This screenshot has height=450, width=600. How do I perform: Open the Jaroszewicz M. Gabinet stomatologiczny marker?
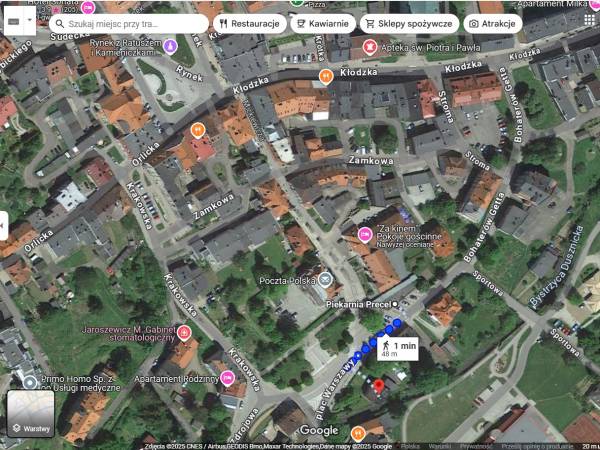pyautogui.click(x=184, y=332)
